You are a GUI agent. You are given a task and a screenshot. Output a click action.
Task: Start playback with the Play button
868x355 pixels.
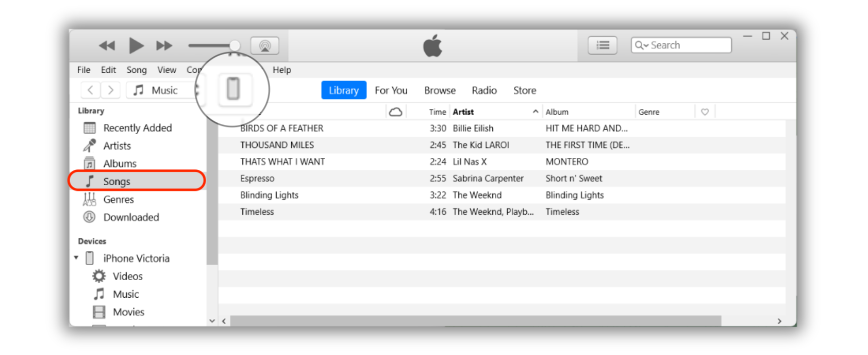(x=136, y=45)
